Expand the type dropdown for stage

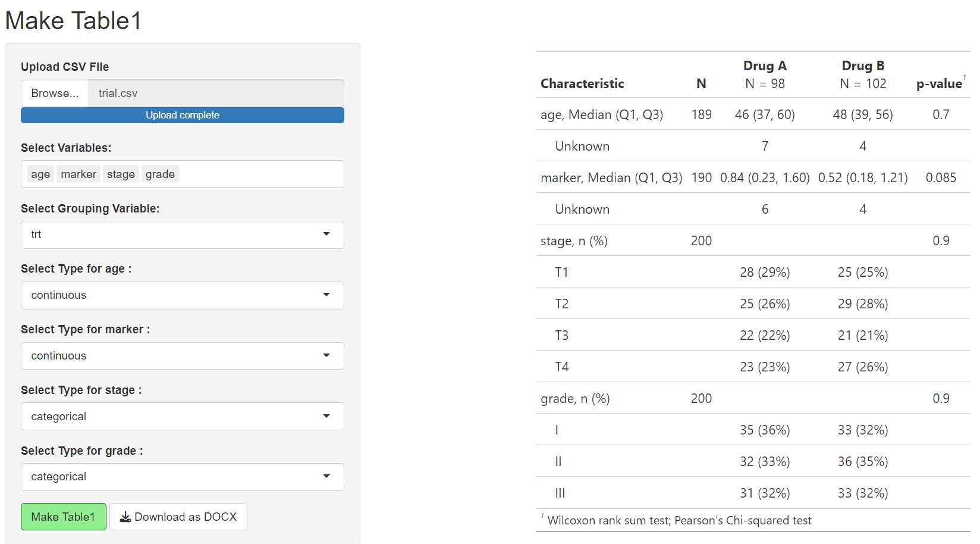[182, 417]
